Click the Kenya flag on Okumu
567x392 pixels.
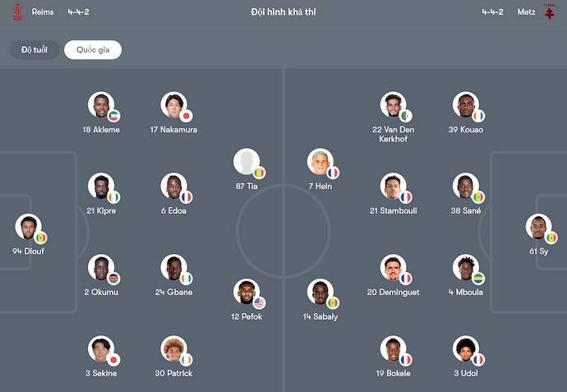click(113, 279)
